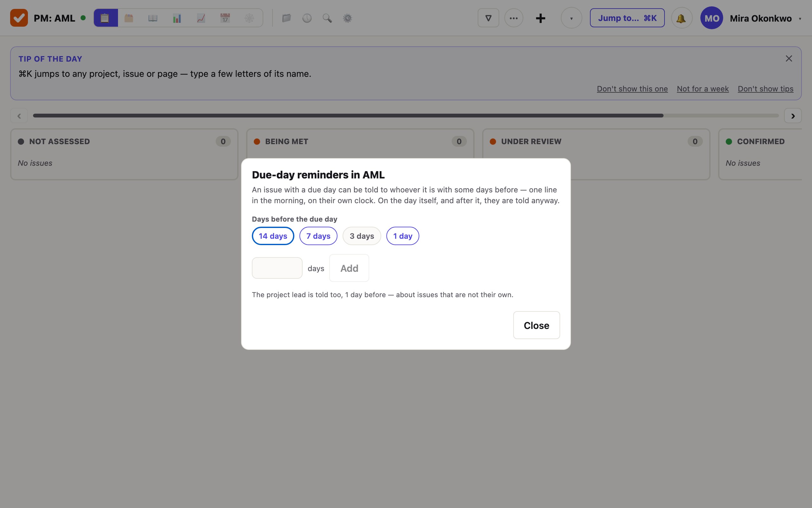The height and width of the screenshot is (508, 812).
Task: Advance the board with the right chevron
Action: [793, 116]
